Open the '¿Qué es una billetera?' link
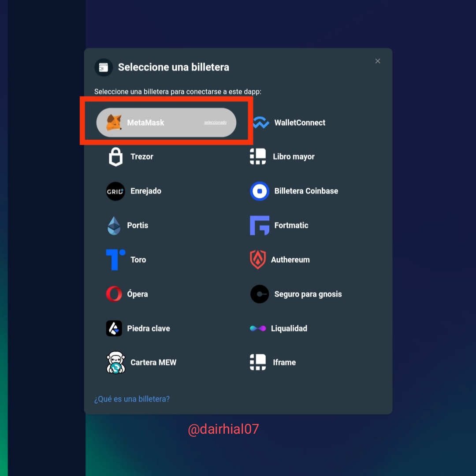 132,399
